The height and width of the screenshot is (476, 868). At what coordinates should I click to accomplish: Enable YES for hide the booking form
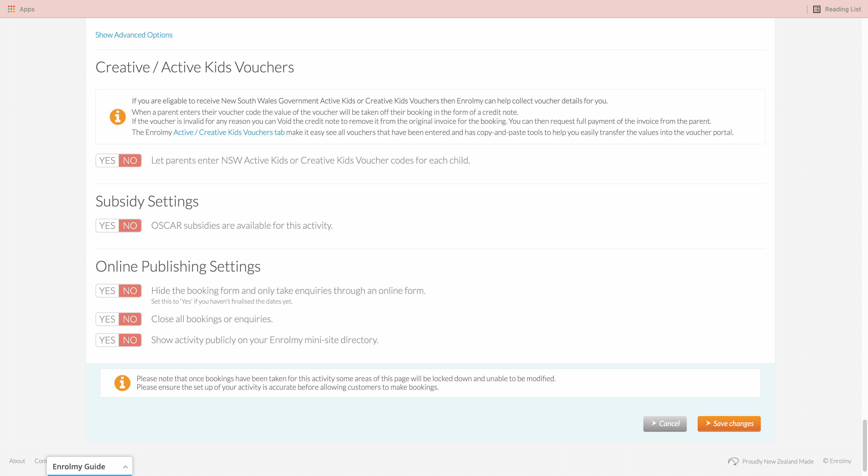point(107,291)
